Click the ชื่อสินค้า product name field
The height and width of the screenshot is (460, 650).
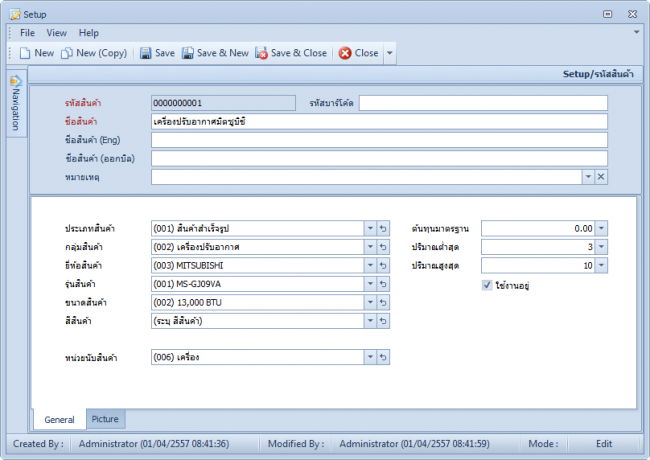coord(379,122)
